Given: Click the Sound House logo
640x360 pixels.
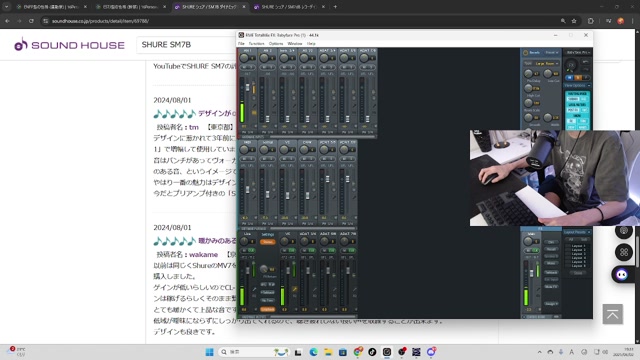Looking at the screenshot, I should (69, 44).
